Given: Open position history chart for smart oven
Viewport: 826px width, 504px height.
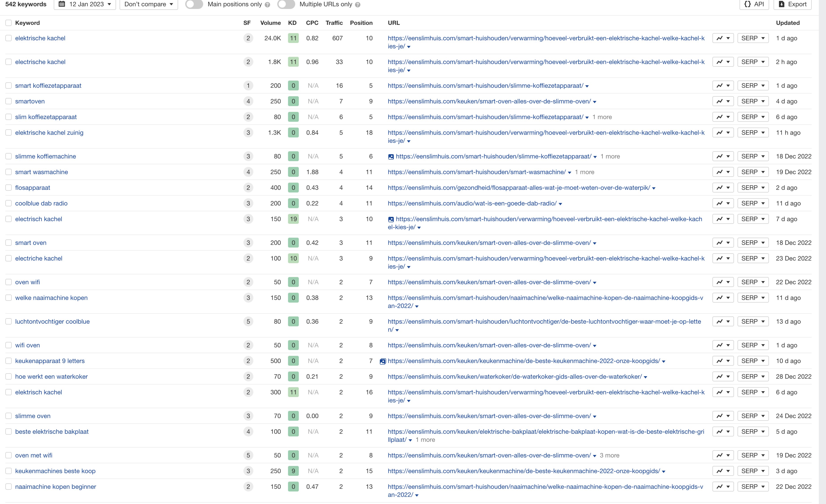Looking at the screenshot, I should point(723,243).
